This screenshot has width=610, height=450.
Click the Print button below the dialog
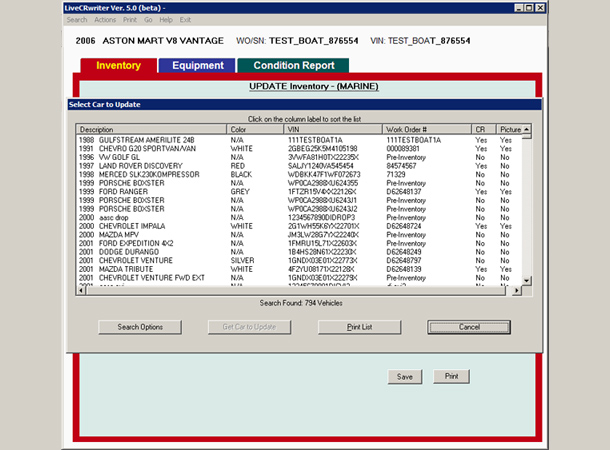(451, 376)
